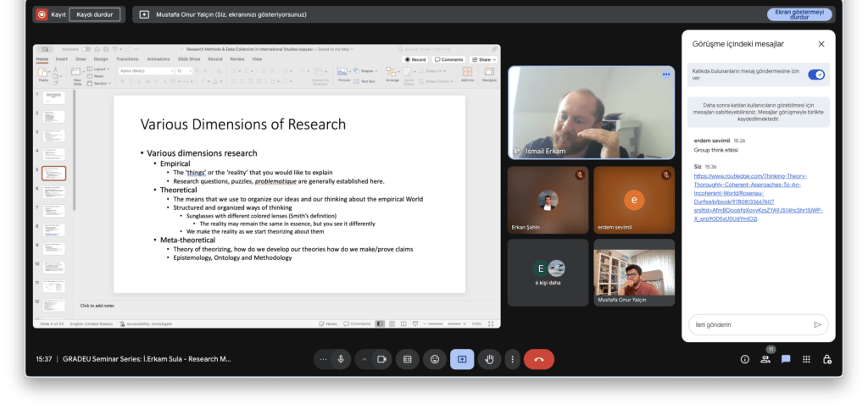This screenshot has height=409, width=868.
Task: Raise your hand in the meeting
Action: click(489, 359)
